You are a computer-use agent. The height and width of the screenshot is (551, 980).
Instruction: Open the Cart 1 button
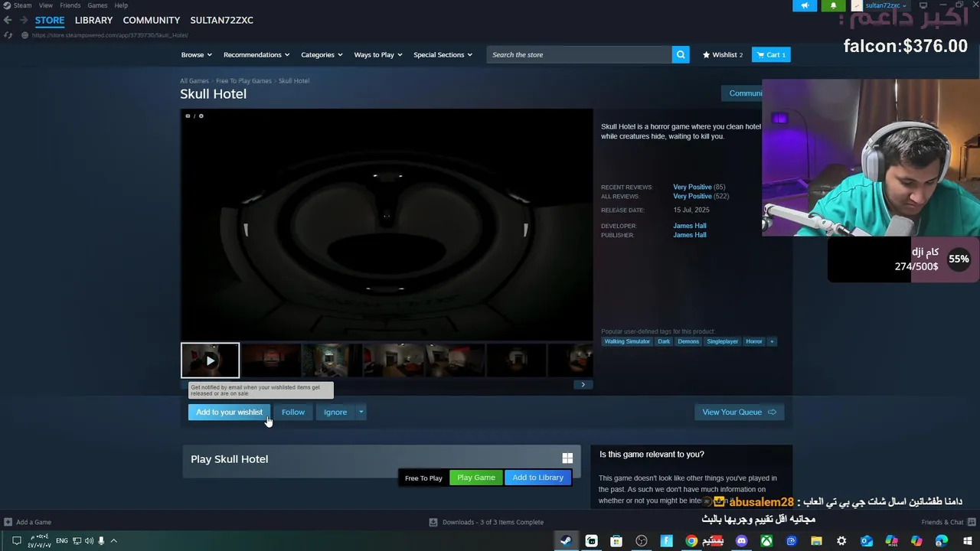(771, 54)
